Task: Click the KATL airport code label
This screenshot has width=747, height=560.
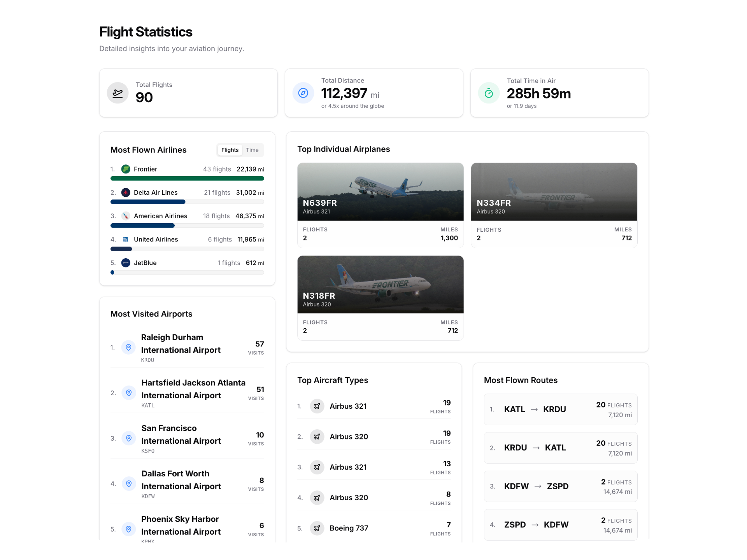Action: (x=148, y=406)
